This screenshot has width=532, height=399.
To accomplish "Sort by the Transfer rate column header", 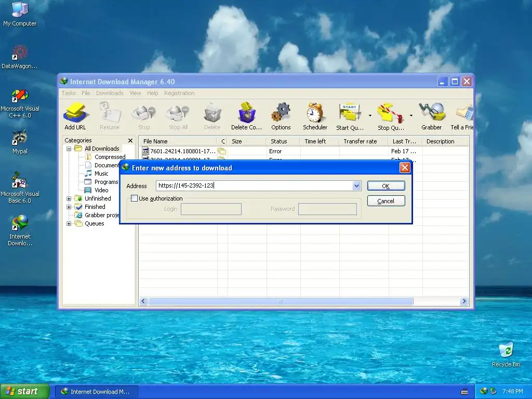I will [x=363, y=141].
